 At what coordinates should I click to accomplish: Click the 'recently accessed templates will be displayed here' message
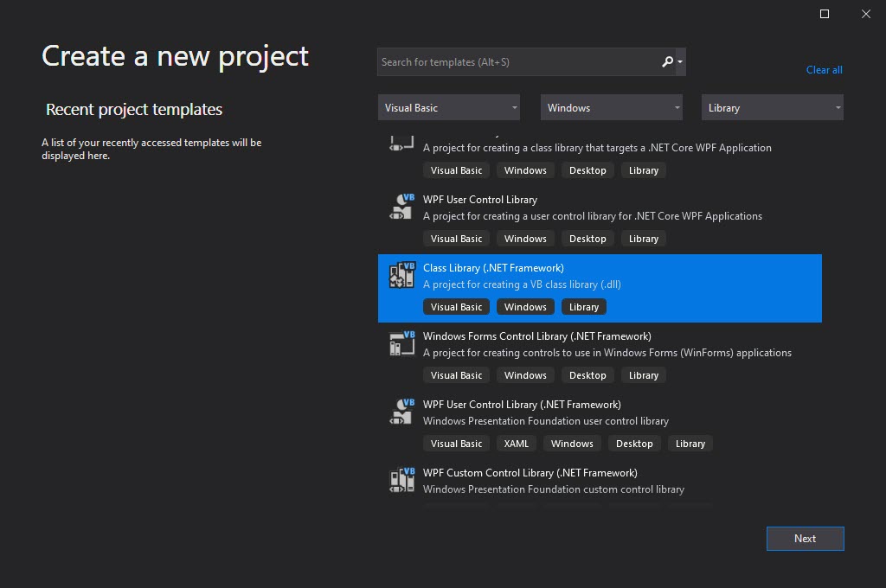tap(151, 149)
